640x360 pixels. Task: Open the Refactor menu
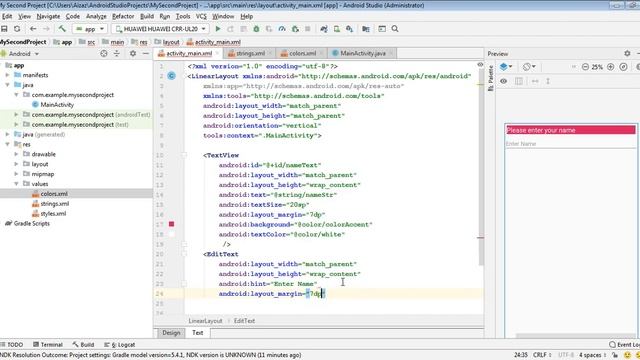(123, 16)
